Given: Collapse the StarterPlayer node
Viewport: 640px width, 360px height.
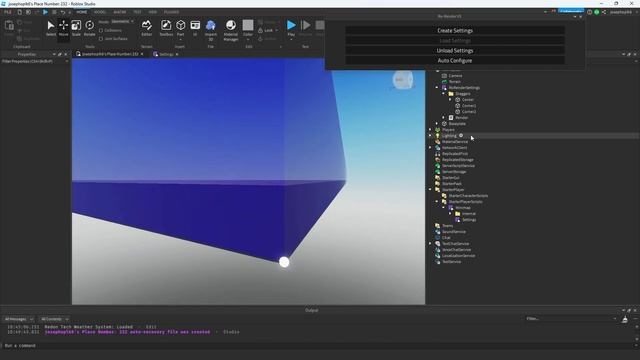Looking at the screenshot, I should [430, 189].
